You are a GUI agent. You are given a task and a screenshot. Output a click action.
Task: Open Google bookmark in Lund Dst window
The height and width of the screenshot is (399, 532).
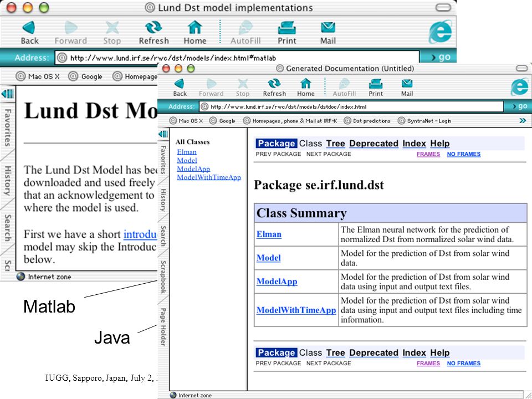(x=85, y=76)
